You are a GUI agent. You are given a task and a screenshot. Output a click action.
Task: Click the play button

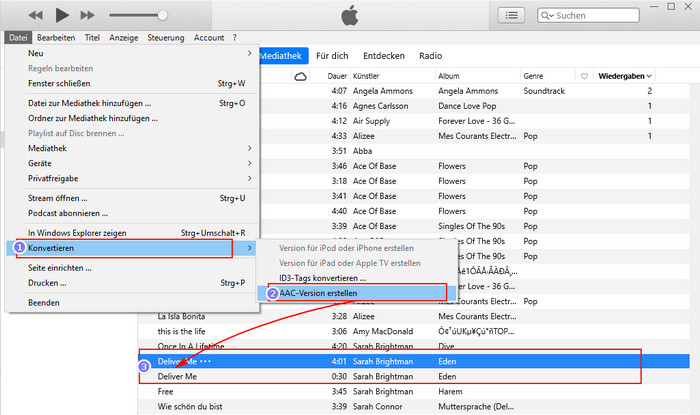(x=62, y=15)
